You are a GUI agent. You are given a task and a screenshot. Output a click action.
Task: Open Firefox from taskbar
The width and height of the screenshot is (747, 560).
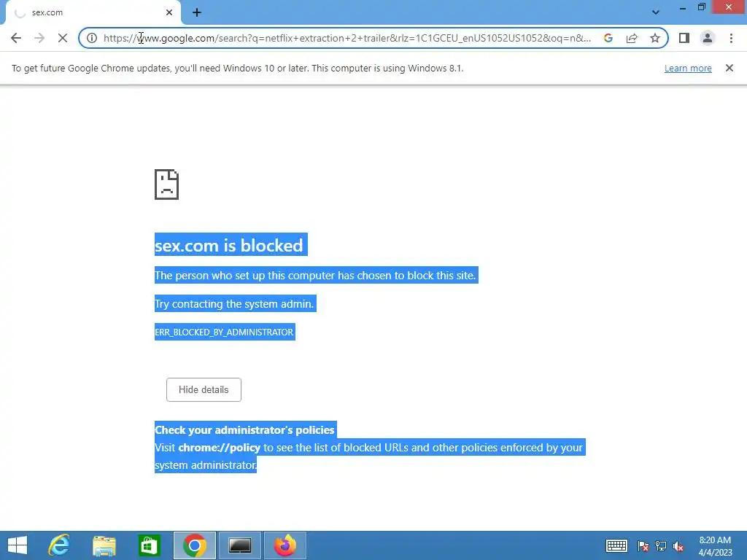(x=285, y=545)
